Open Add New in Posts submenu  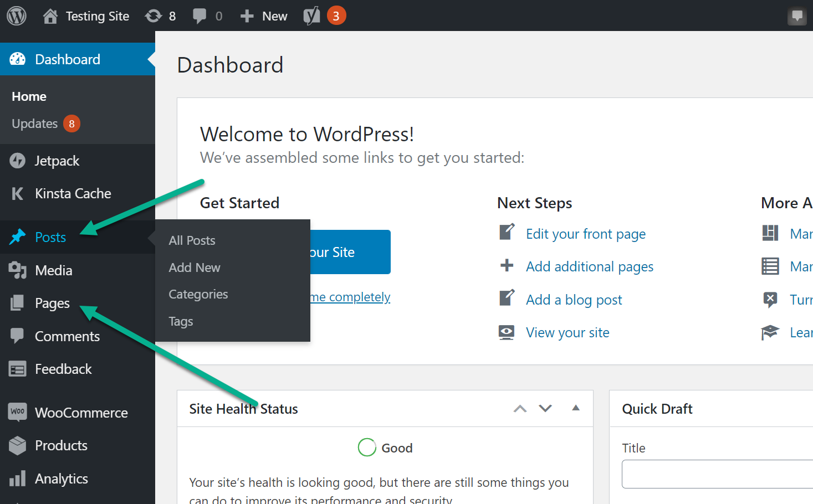(195, 268)
